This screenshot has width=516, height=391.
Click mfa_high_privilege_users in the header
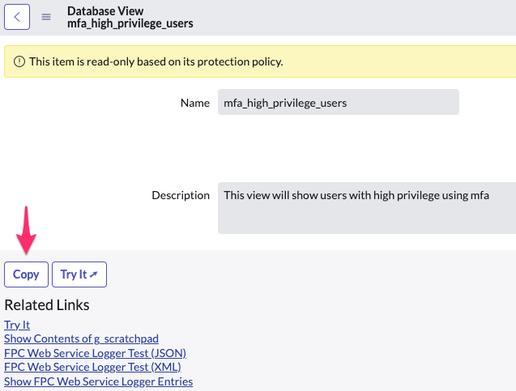click(x=130, y=24)
